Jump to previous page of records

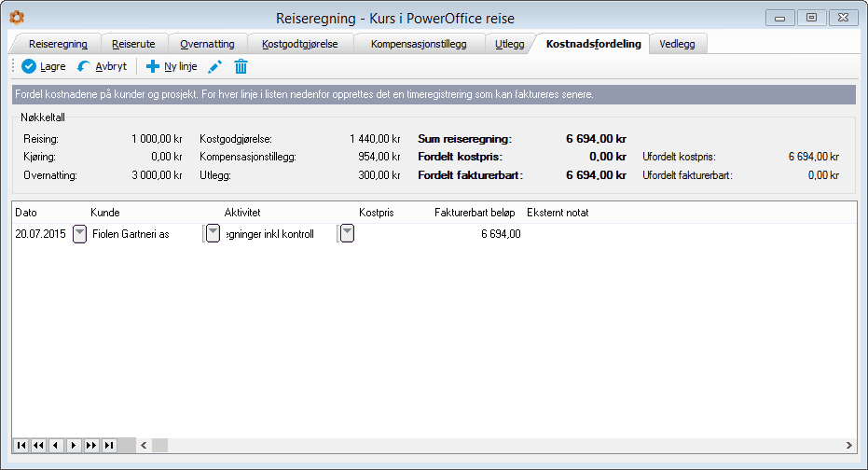click(x=38, y=445)
